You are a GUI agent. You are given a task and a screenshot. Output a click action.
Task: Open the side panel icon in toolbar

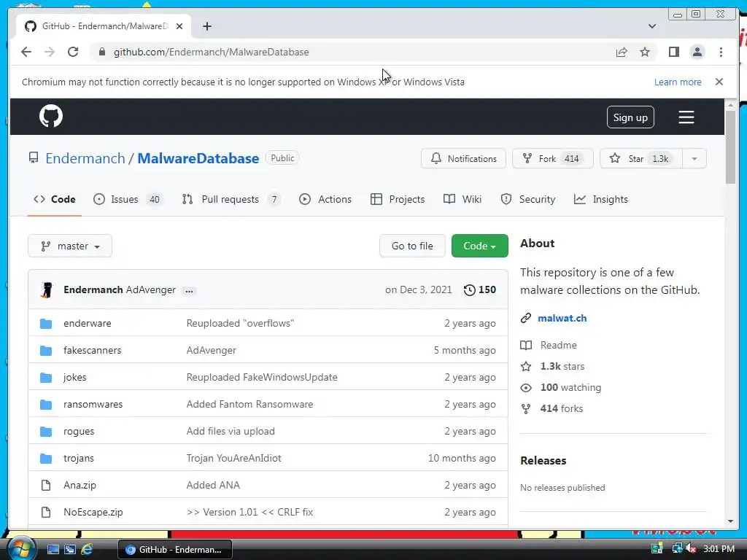point(673,52)
